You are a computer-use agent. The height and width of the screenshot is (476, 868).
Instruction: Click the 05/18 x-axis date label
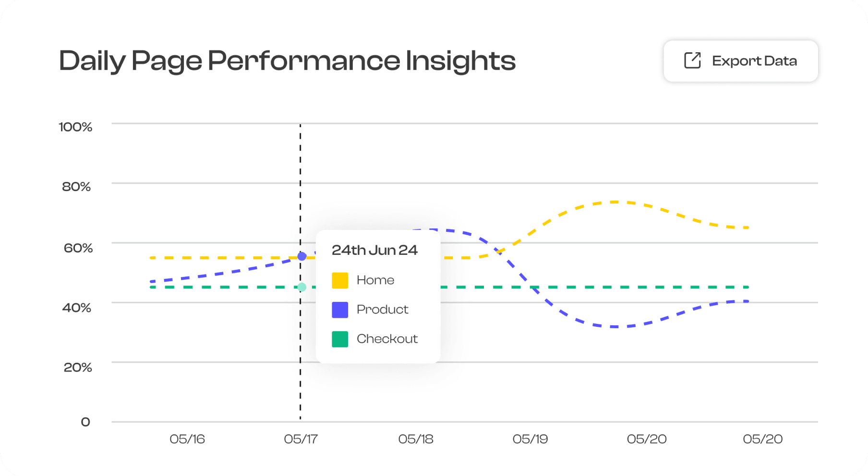(x=416, y=439)
